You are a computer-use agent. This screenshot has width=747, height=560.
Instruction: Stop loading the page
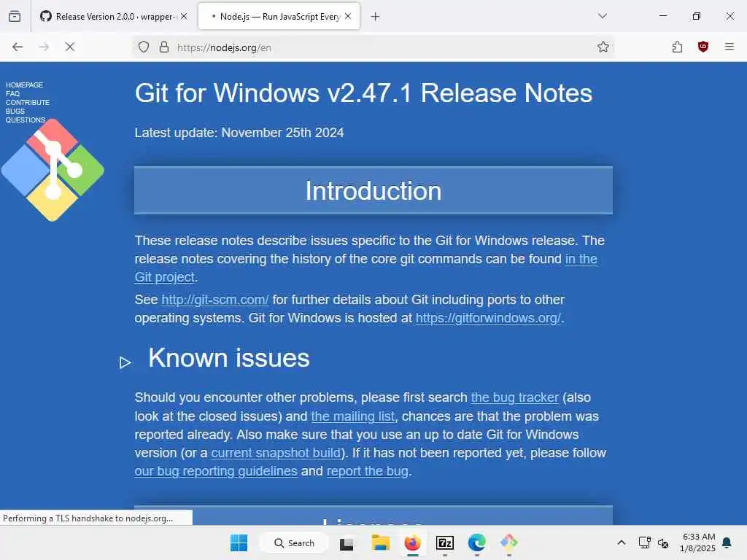(70, 47)
